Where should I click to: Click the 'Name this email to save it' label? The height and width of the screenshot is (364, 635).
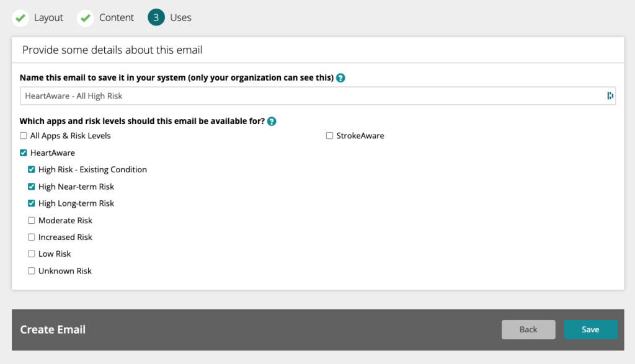tap(177, 78)
